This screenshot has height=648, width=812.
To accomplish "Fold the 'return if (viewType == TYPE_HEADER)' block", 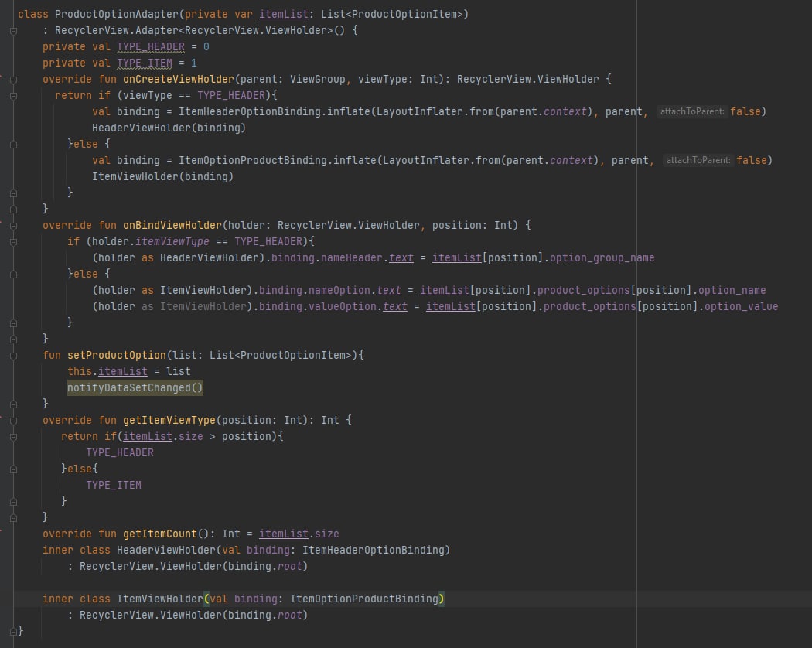I will click(x=13, y=96).
